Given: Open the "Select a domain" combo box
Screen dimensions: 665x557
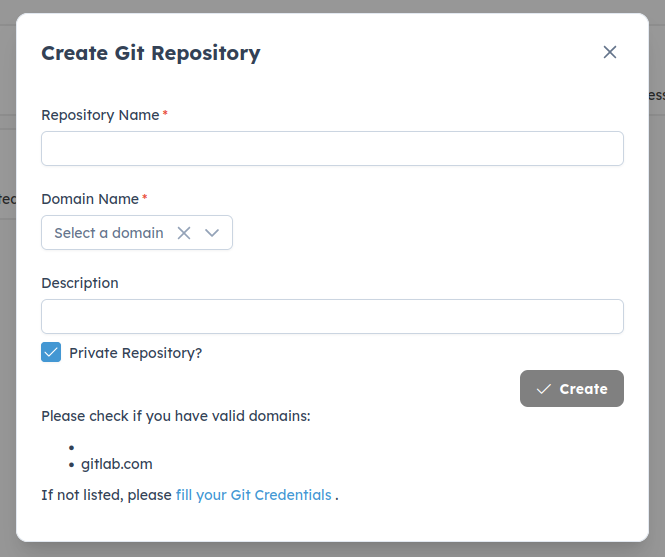Looking at the screenshot, I should [x=108, y=233].
